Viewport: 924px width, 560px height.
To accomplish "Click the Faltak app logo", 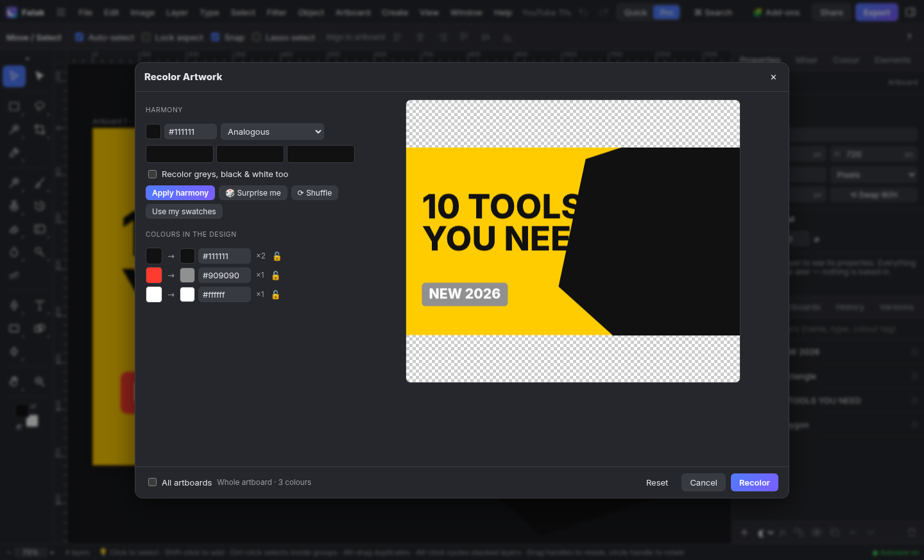I will pyautogui.click(x=12, y=12).
